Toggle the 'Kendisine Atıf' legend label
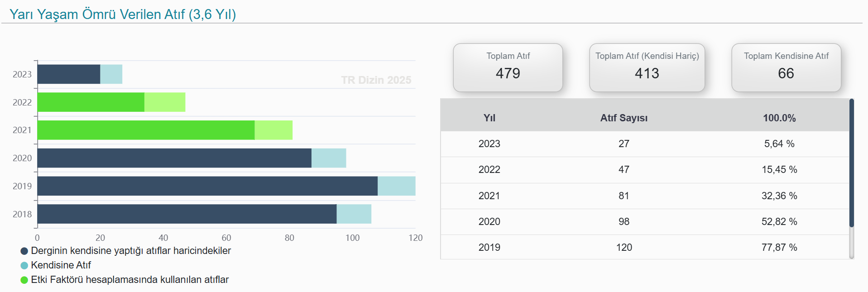The width and height of the screenshot is (868, 292). point(61,265)
